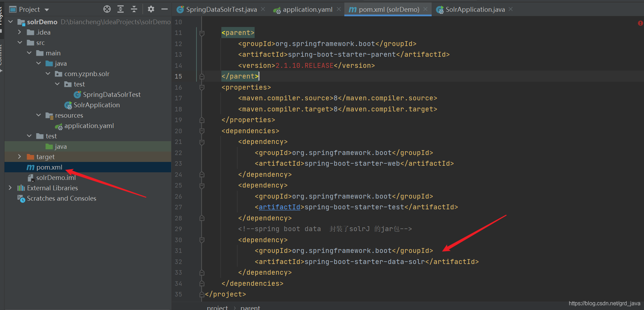The height and width of the screenshot is (310, 644).
Task: Switch to application.yaml tab
Action: (307, 9)
